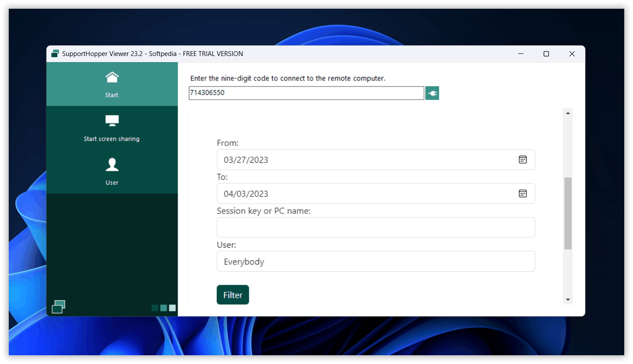The height and width of the screenshot is (364, 633).
Task: Click the monitor icon for screen sharing
Action: click(112, 121)
